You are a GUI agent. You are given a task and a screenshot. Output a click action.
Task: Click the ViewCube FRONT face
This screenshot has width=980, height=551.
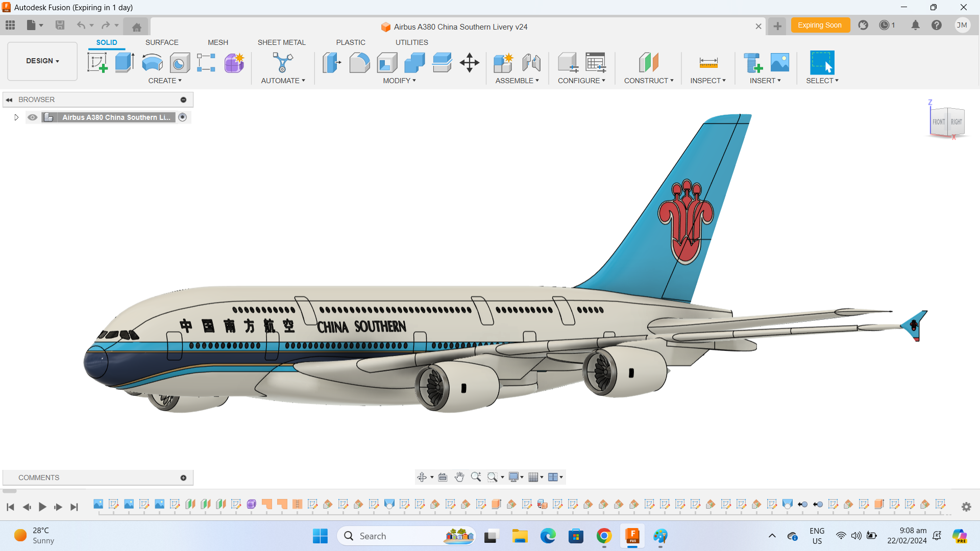(938, 122)
